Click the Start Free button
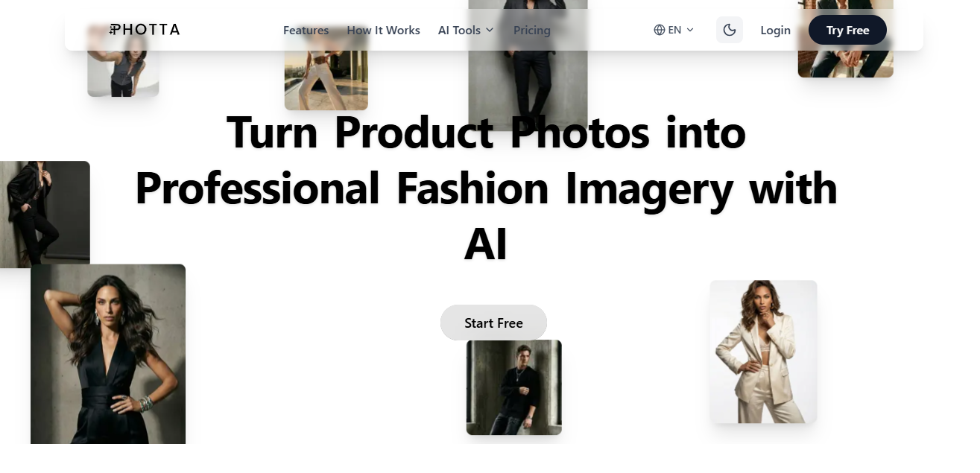Viewport: 980px width, 473px height. click(493, 323)
